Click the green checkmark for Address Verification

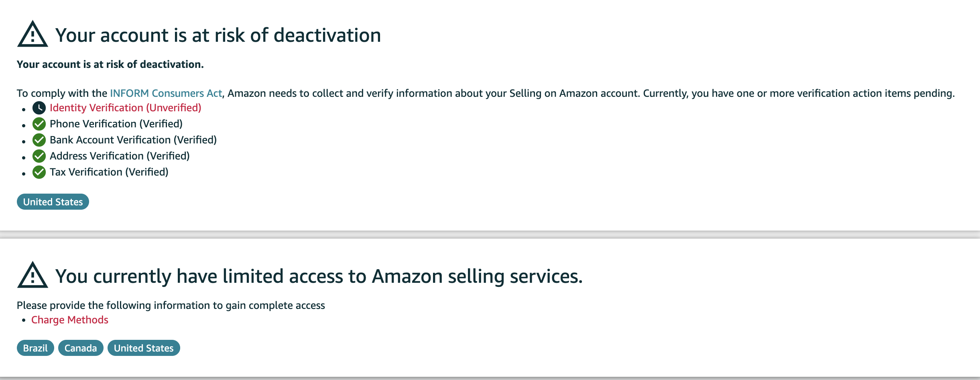[x=39, y=156]
